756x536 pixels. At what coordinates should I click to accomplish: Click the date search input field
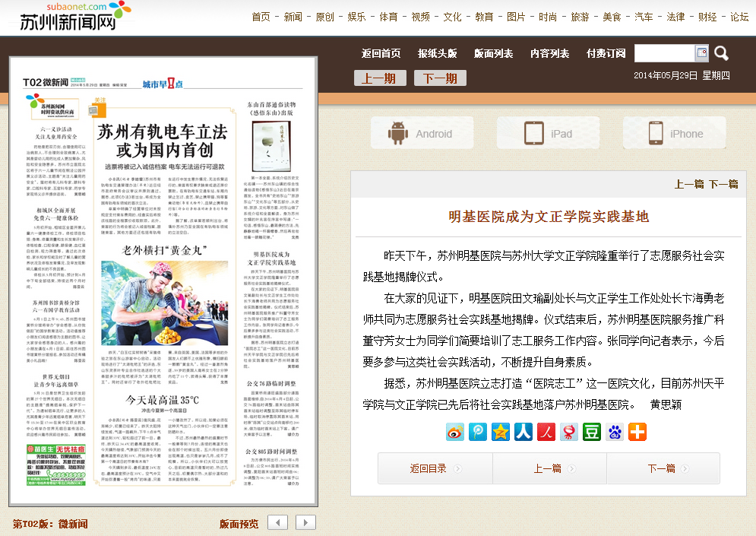coord(664,53)
